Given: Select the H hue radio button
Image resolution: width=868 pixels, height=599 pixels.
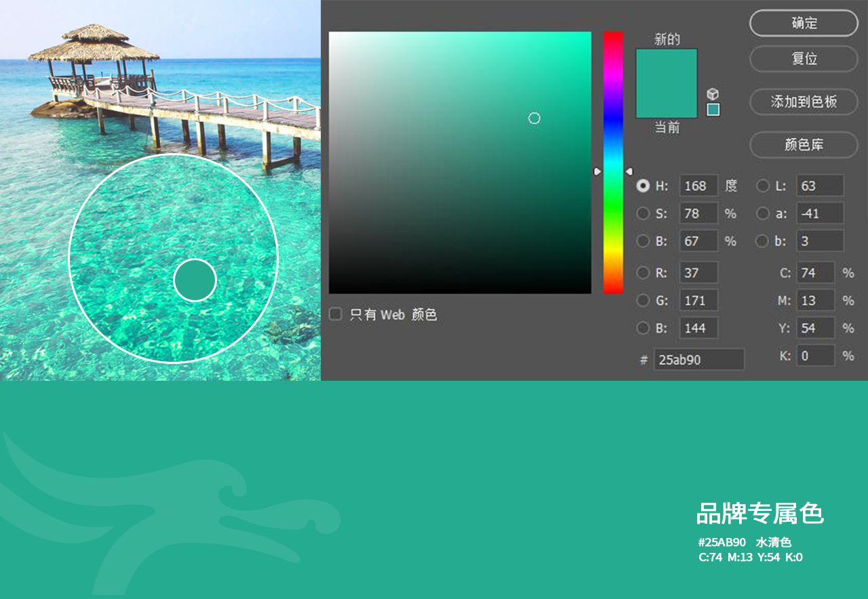Looking at the screenshot, I should 643,186.
